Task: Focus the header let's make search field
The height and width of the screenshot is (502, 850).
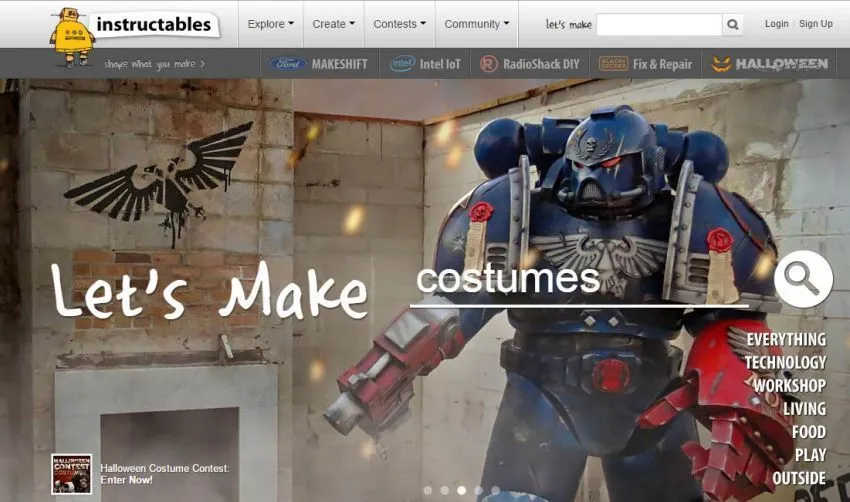Action: coord(659,24)
